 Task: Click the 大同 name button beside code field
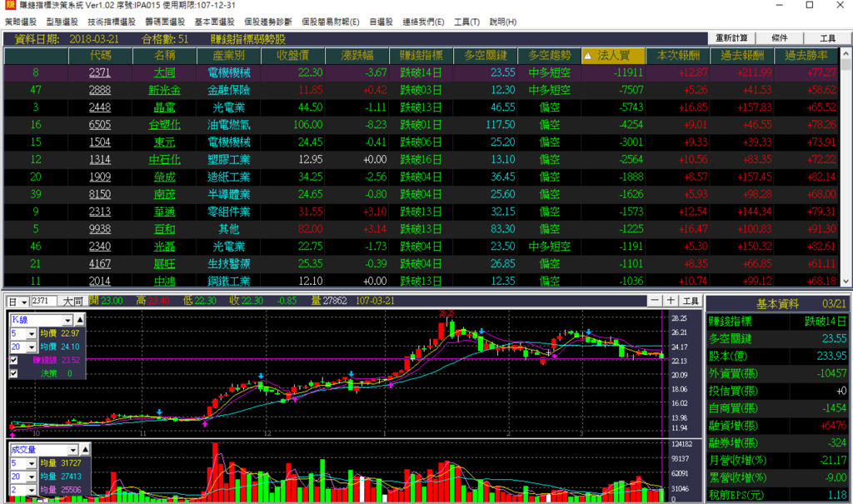click(x=72, y=301)
